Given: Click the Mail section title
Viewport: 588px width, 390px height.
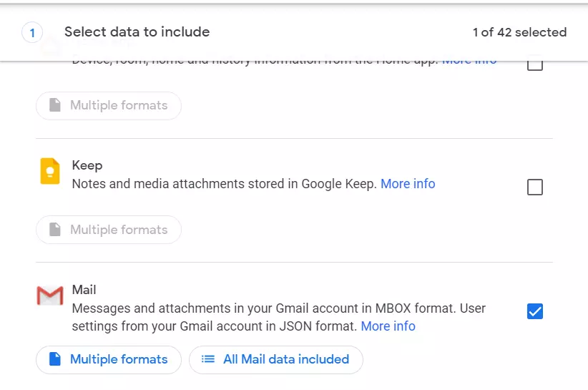Looking at the screenshot, I should point(84,290).
